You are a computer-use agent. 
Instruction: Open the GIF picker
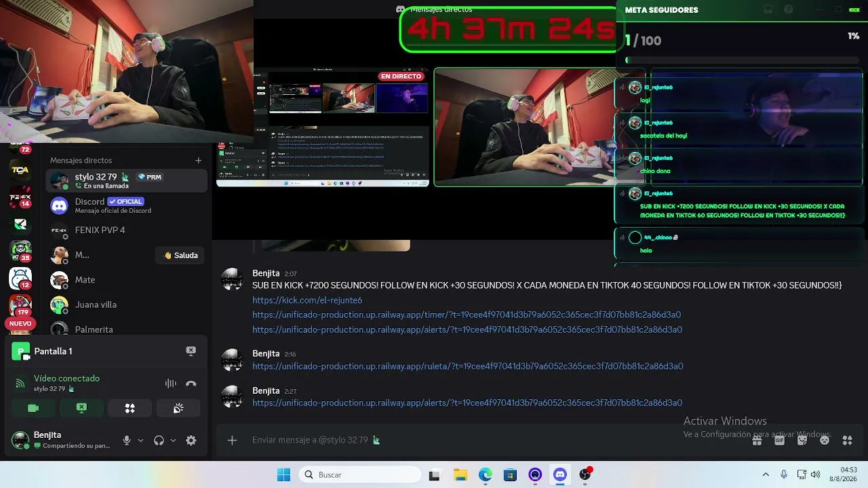(779, 440)
